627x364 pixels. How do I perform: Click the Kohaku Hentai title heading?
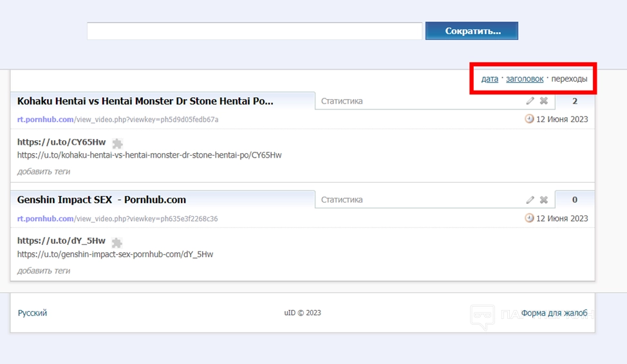(x=145, y=101)
